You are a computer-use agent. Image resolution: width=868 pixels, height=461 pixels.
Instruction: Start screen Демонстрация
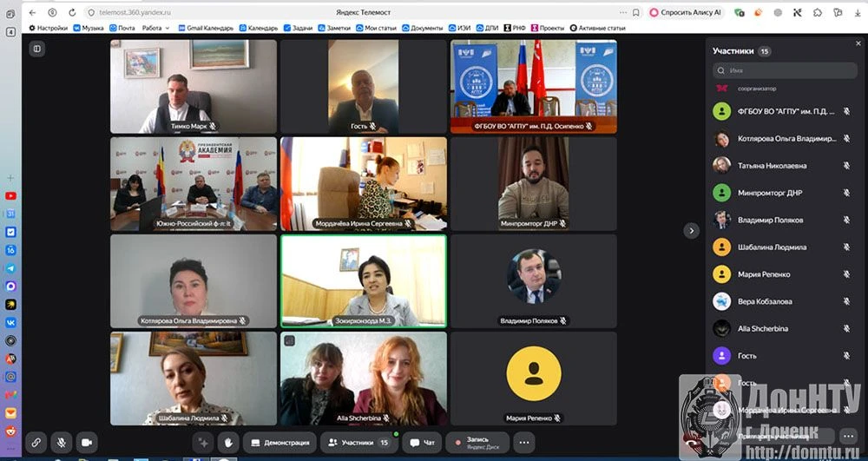(x=279, y=443)
